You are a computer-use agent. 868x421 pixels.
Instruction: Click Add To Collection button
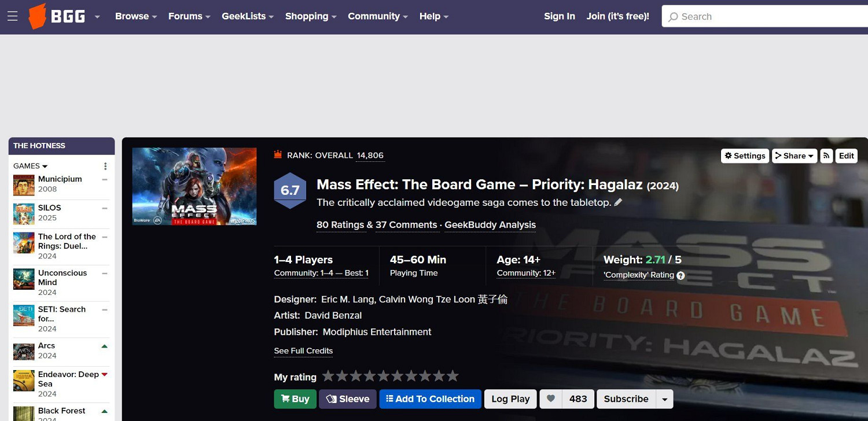coord(430,399)
